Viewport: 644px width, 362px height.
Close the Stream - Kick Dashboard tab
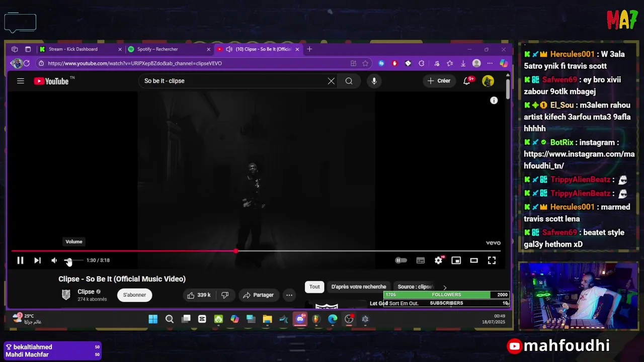coord(120,49)
